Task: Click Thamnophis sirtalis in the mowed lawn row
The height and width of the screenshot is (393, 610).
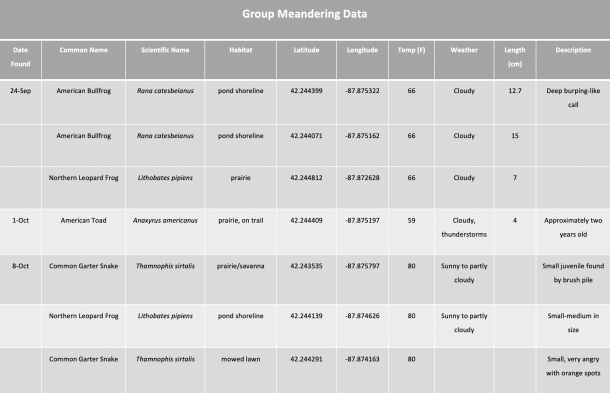Action: tap(165, 359)
